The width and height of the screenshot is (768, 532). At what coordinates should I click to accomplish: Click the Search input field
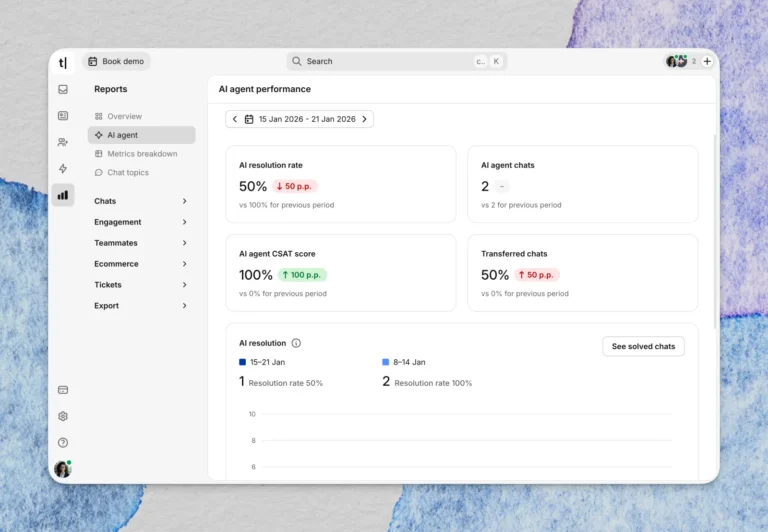(x=397, y=61)
